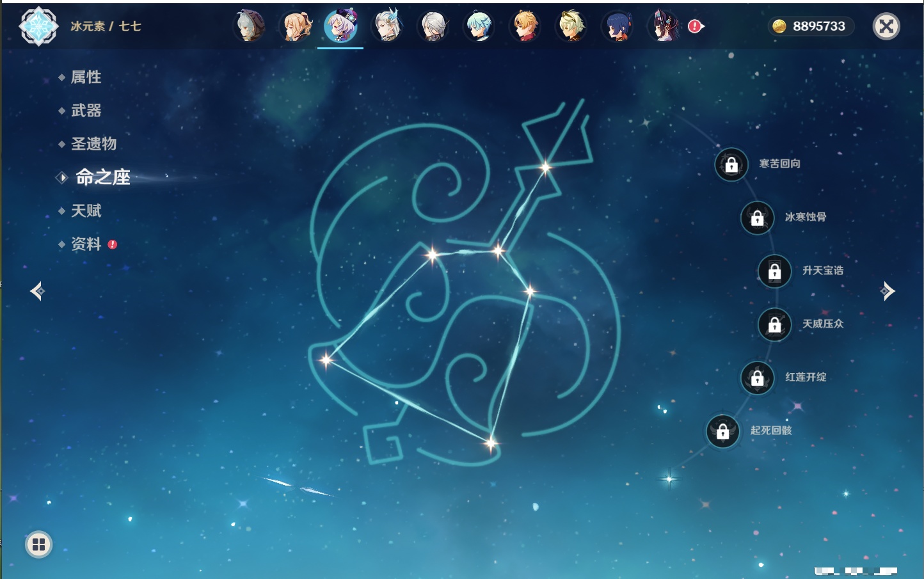
Task: Select the hooded grey-haired character avatar
Action: (x=250, y=26)
